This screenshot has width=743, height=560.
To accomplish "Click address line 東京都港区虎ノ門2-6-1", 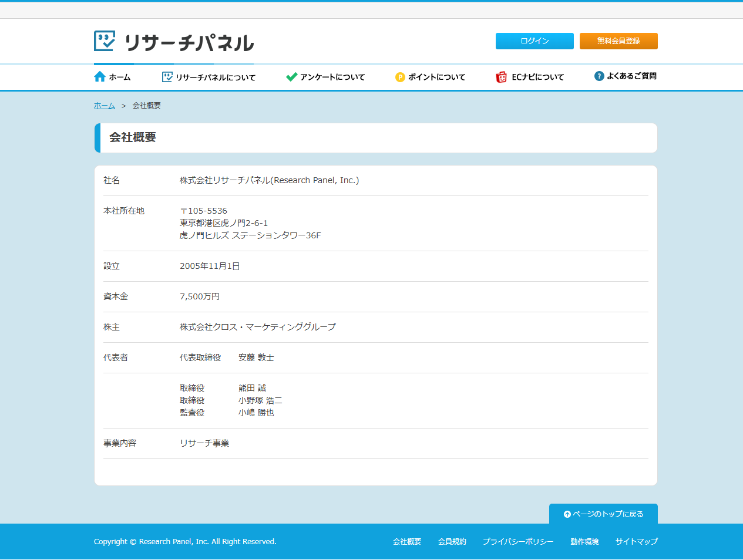I will click(x=224, y=223).
